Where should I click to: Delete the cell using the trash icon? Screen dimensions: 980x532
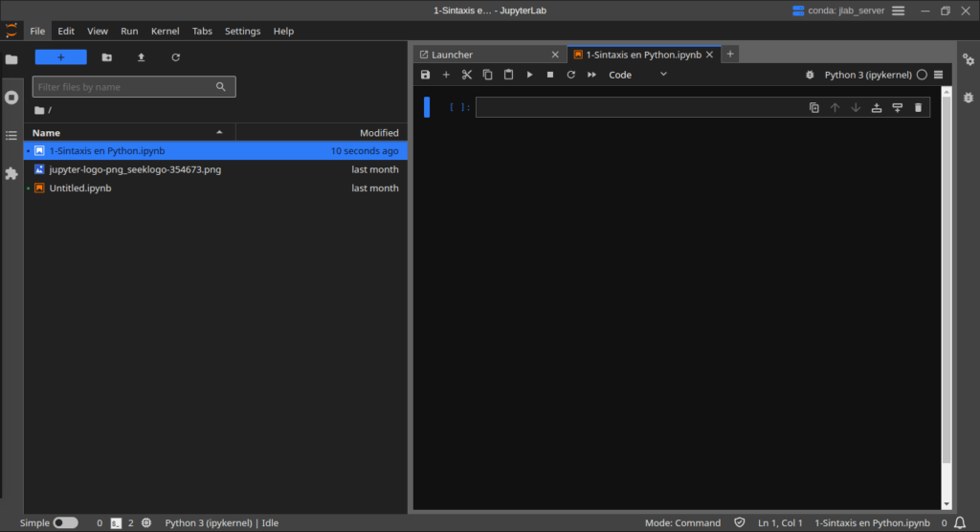[918, 108]
